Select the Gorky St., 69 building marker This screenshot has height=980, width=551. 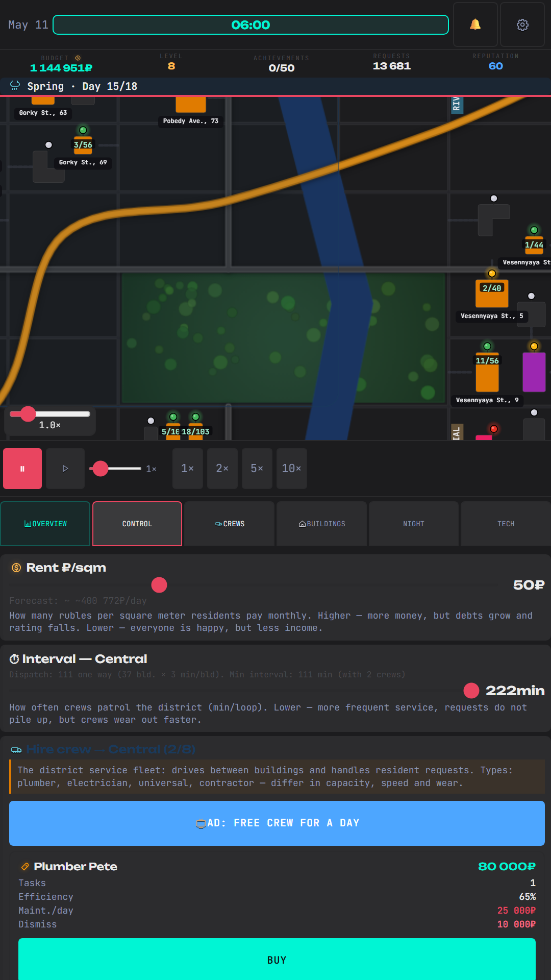click(x=83, y=145)
